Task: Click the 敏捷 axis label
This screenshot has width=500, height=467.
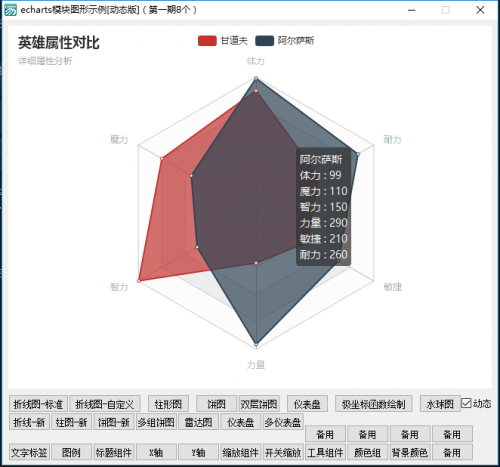Action: (x=392, y=287)
